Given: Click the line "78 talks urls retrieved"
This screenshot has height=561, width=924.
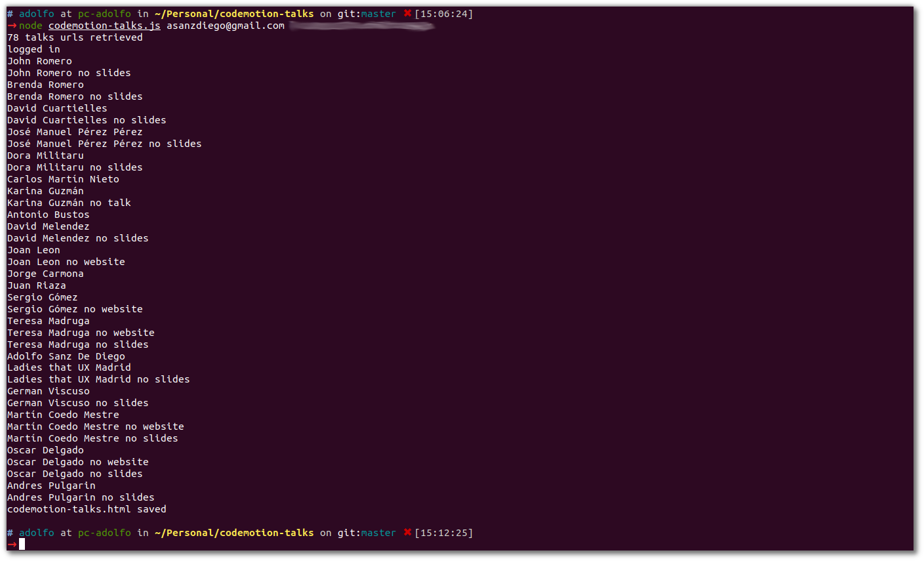Looking at the screenshot, I should (75, 37).
